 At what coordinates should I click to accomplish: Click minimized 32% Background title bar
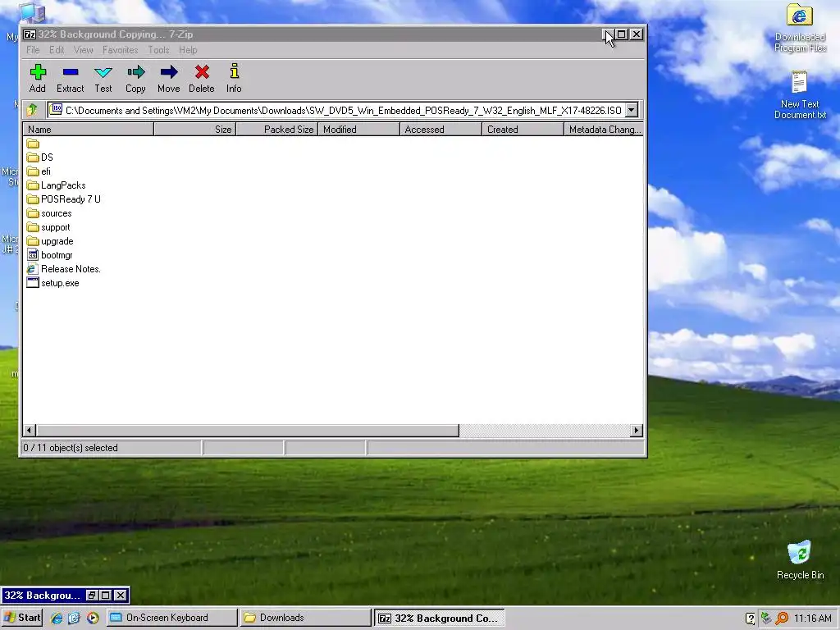click(43, 596)
